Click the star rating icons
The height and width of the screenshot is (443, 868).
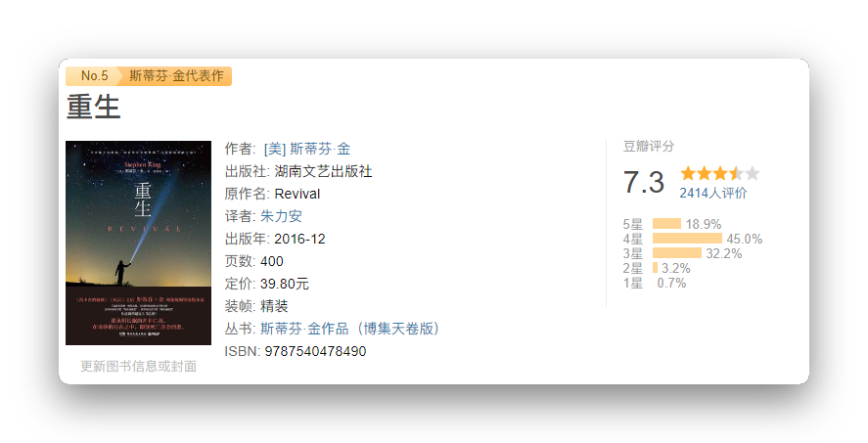click(x=719, y=174)
